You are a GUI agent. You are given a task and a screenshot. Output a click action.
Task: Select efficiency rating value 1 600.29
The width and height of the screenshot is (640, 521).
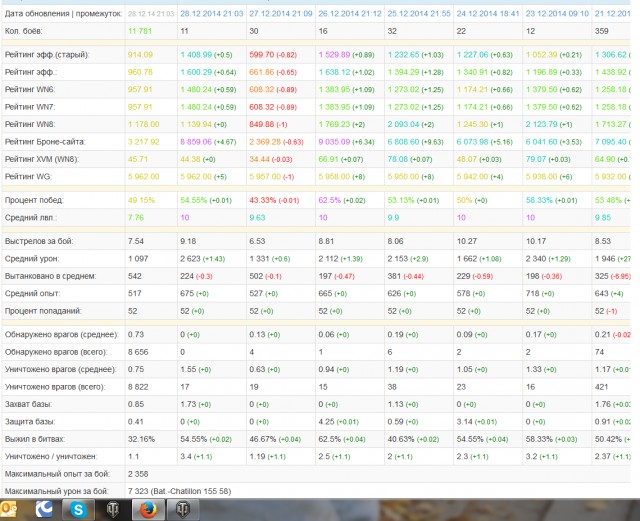point(196,72)
